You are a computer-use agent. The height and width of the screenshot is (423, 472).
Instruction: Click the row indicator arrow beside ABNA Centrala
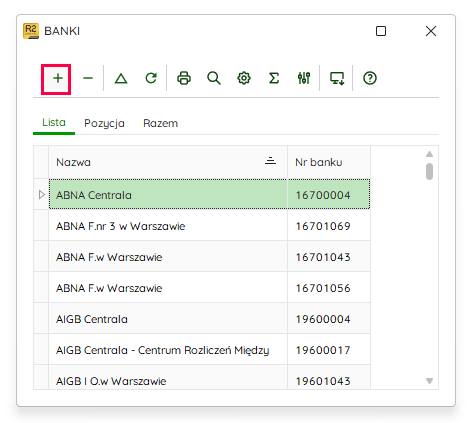point(41,194)
